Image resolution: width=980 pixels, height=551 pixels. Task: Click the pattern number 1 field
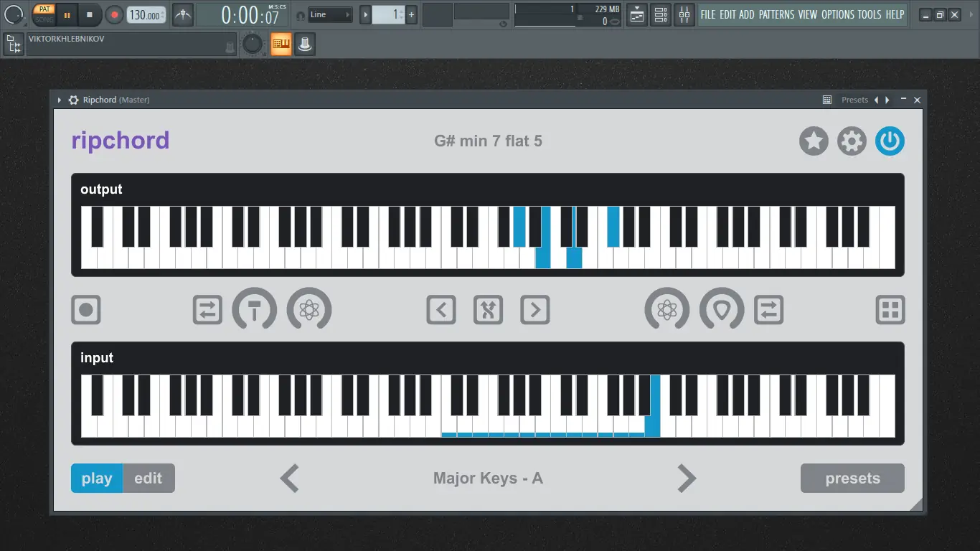388,14
